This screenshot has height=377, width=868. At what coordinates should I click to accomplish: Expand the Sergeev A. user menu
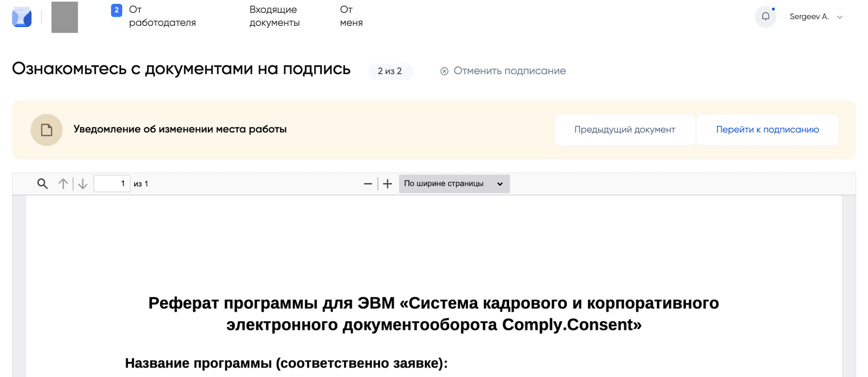point(809,17)
